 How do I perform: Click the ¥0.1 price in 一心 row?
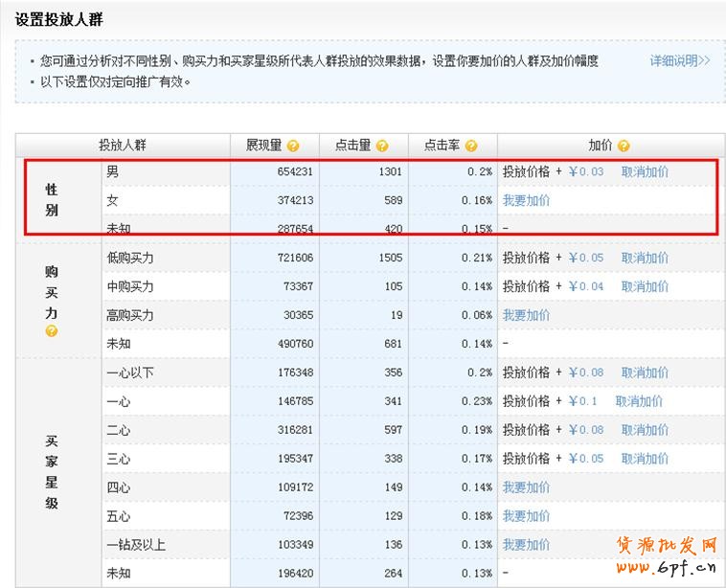(x=582, y=402)
